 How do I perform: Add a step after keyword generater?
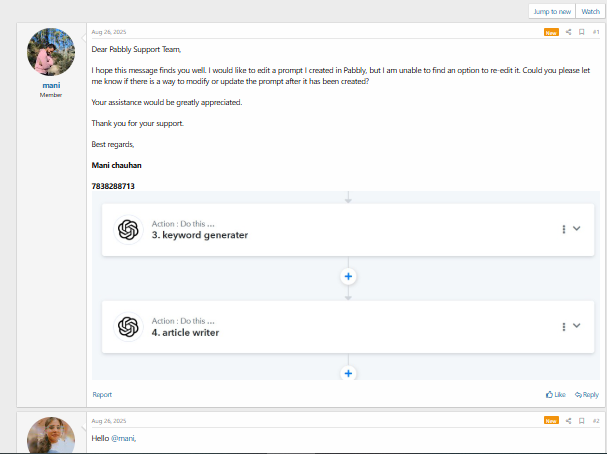pyautogui.click(x=348, y=276)
